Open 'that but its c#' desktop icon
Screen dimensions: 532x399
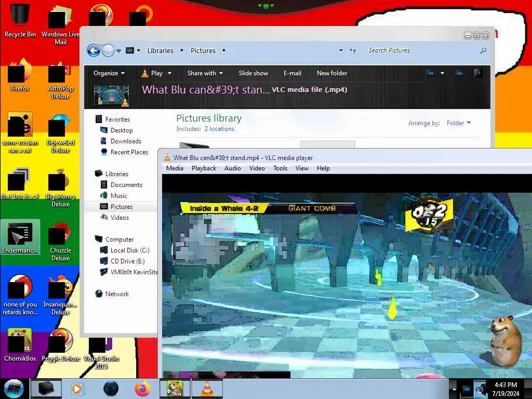(x=20, y=183)
